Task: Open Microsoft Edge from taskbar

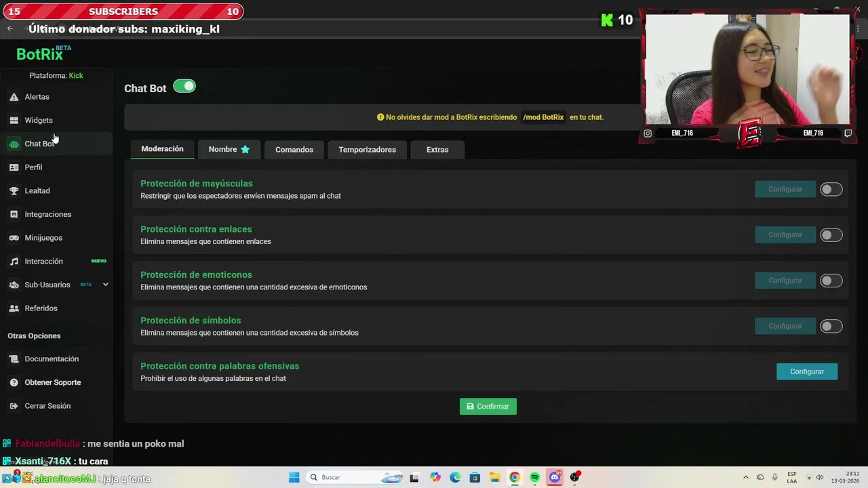Action: coord(454,478)
